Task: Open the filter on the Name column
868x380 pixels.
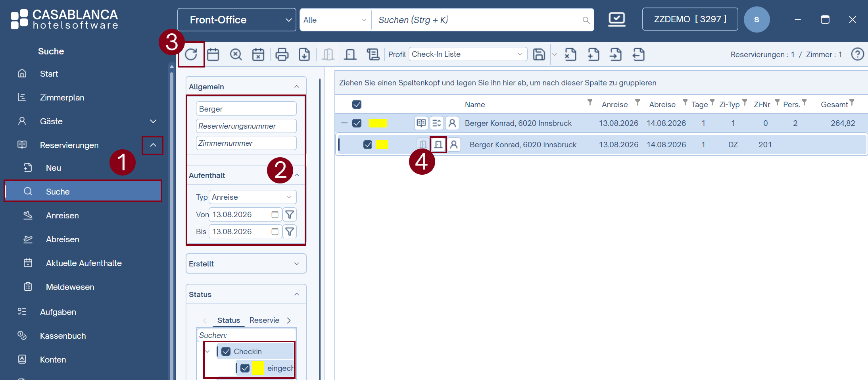Action: pos(590,102)
